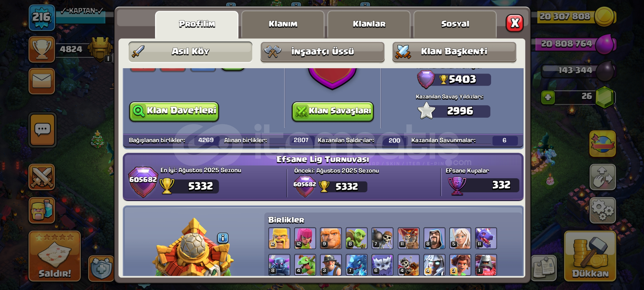Click the Klan Davetleri button
This screenshot has width=644, height=290.
[x=174, y=111]
